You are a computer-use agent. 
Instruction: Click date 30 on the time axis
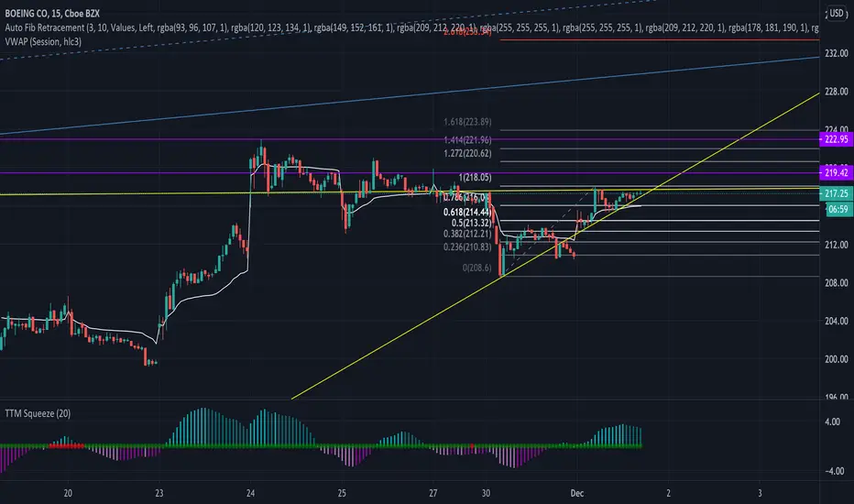click(486, 493)
